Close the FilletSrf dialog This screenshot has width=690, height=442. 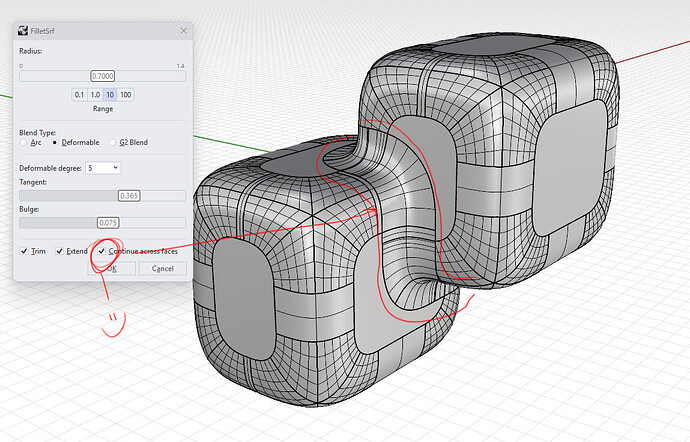(x=184, y=31)
